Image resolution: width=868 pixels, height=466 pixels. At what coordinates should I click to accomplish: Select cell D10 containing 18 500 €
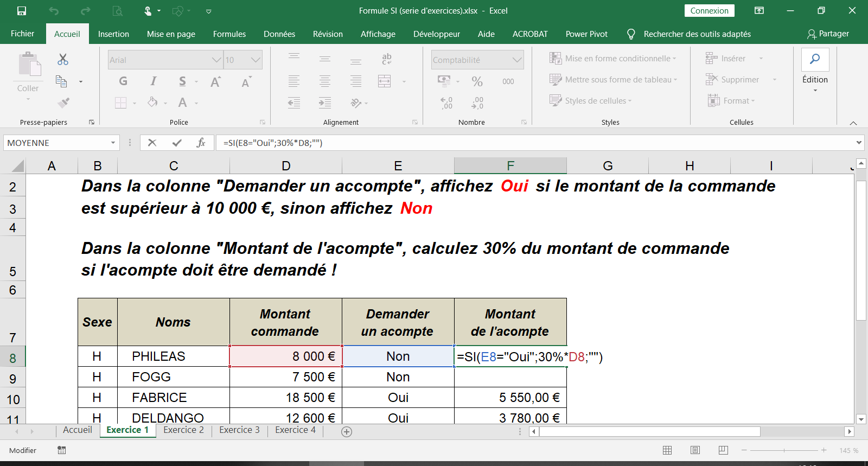tap(286, 398)
